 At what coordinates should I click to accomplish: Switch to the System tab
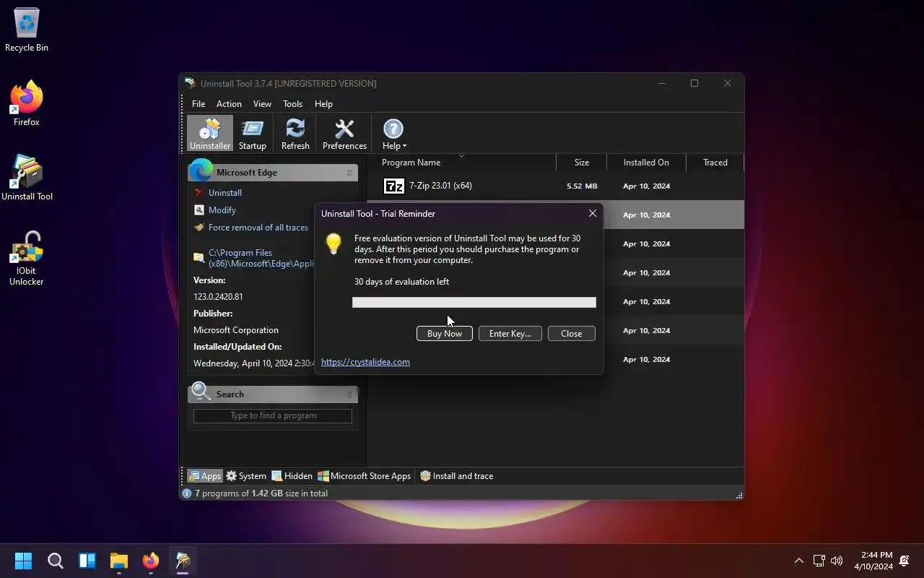pos(246,476)
